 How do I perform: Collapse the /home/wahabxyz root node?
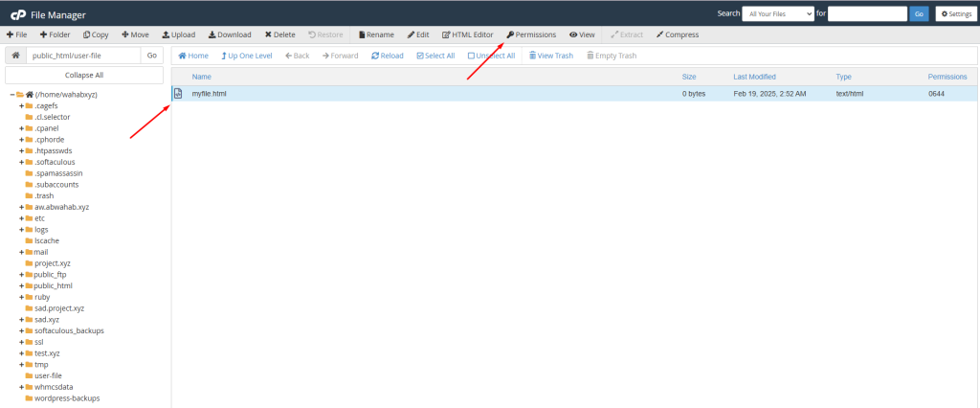click(12, 94)
